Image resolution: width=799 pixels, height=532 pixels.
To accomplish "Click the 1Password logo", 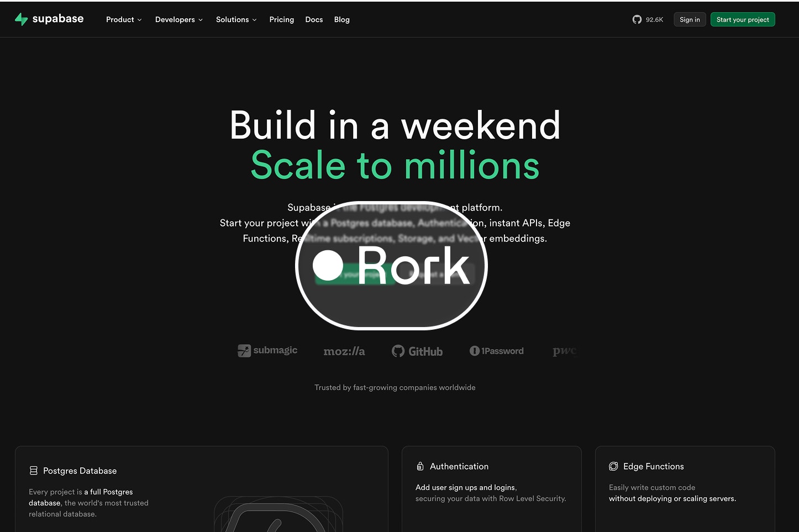I will (x=497, y=351).
